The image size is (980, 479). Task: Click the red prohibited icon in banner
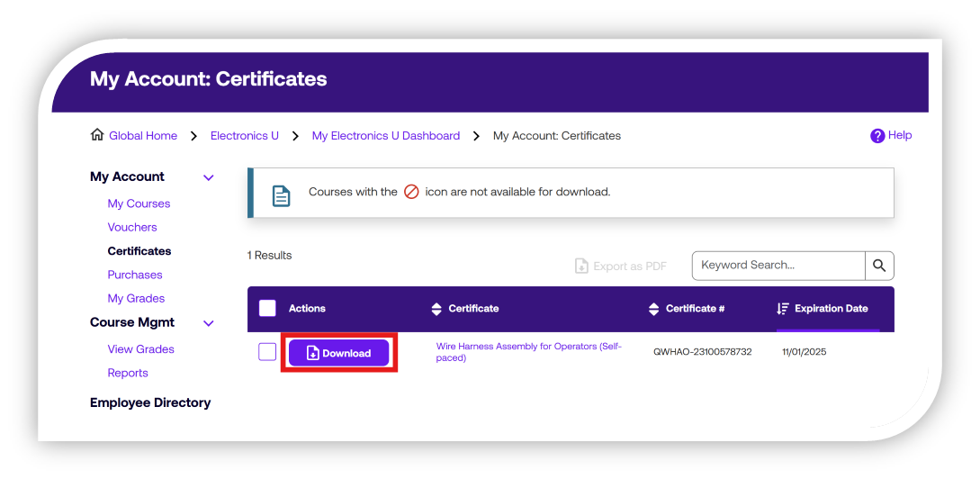[411, 192]
